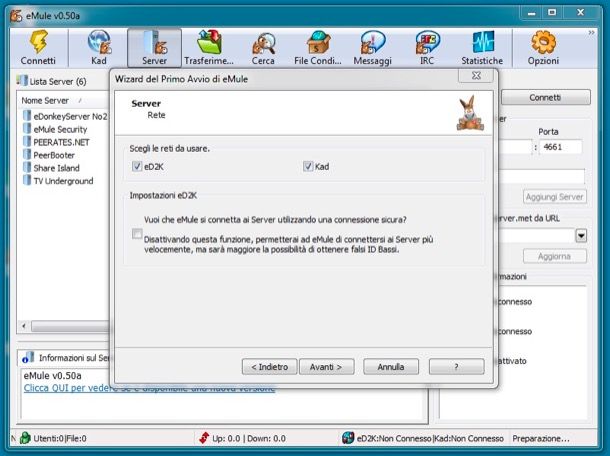
Task: Click the Up: 0.0 | Down: 0.0 status text
Action: 249,438
